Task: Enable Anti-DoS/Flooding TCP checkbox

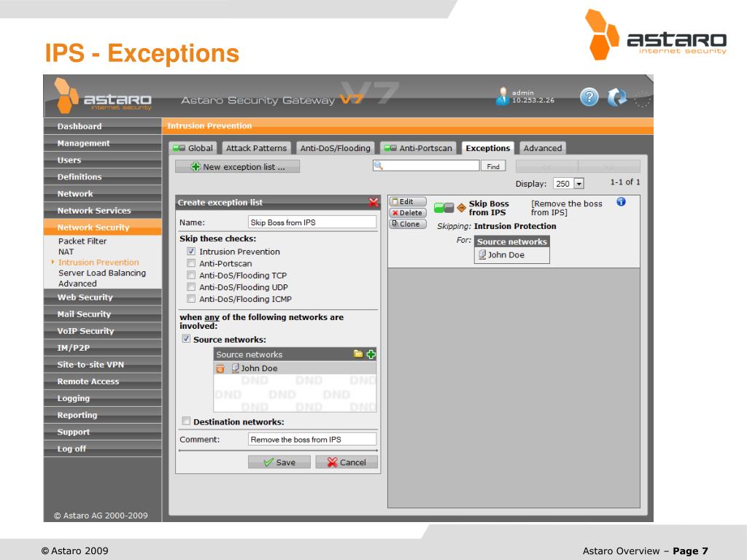Action: (191, 275)
